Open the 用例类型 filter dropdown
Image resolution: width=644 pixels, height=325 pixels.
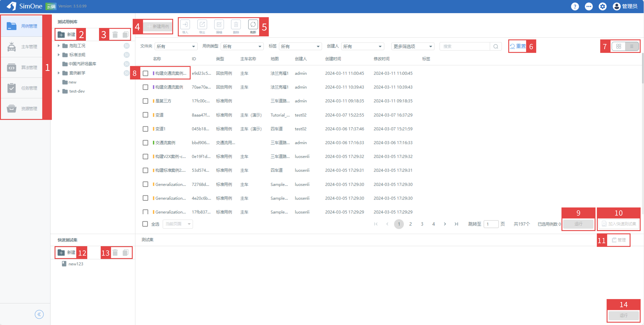click(242, 46)
